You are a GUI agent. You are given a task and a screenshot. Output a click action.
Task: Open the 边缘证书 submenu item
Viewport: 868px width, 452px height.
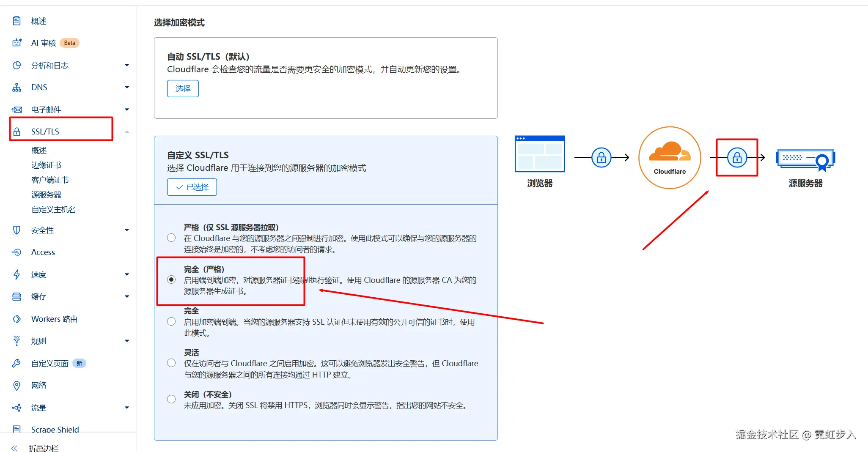47,165
